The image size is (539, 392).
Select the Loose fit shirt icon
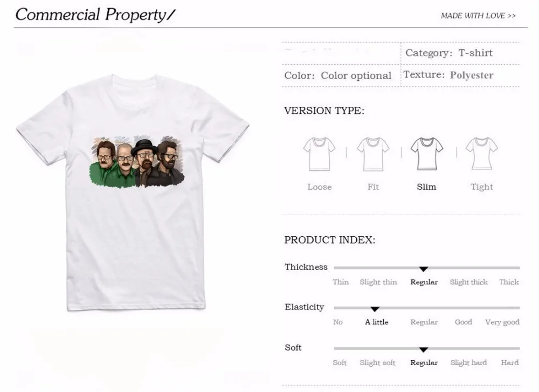click(x=319, y=154)
